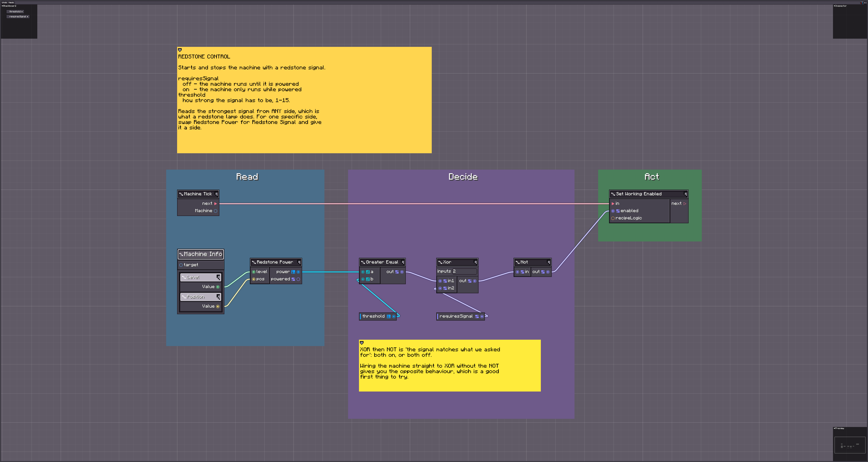Collapse the Machine Tick node corner icon

pos(216,194)
